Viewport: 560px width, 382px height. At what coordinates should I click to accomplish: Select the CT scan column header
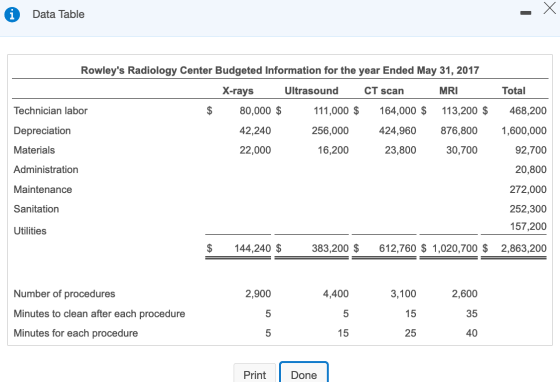pyautogui.click(x=384, y=91)
